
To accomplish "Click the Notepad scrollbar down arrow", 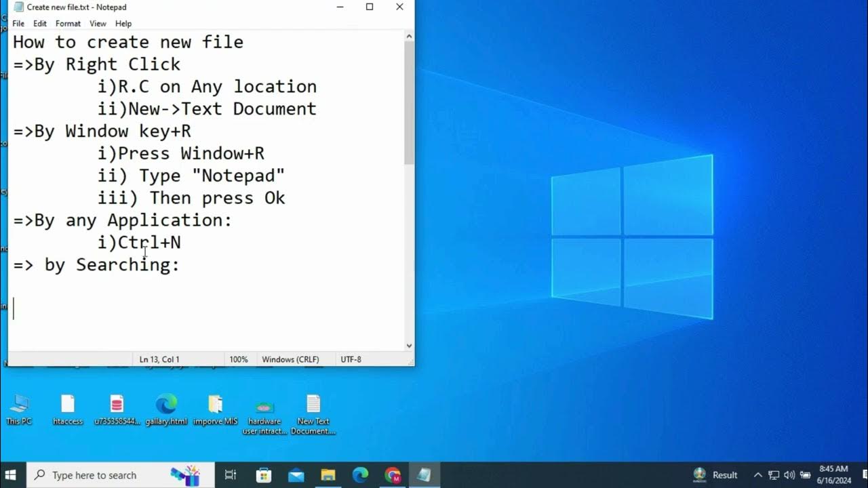I will (x=409, y=346).
